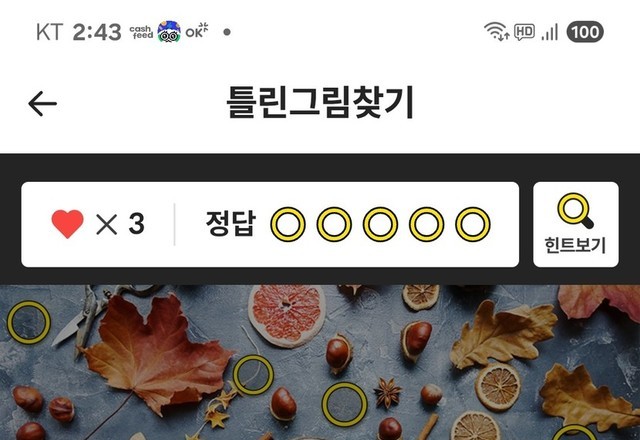Tap the OK notification icon

click(197, 31)
